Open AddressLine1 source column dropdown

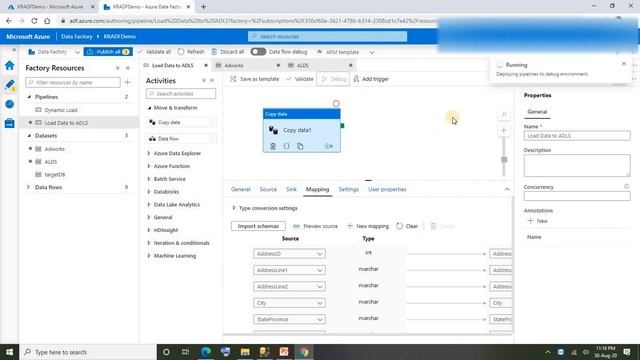click(x=289, y=270)
